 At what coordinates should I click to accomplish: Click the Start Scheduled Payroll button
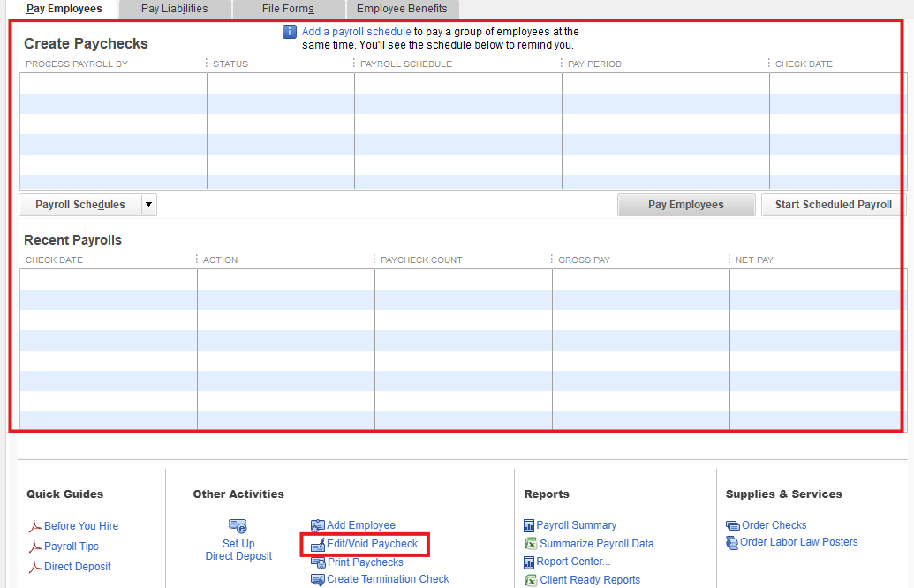pos(833,205)
